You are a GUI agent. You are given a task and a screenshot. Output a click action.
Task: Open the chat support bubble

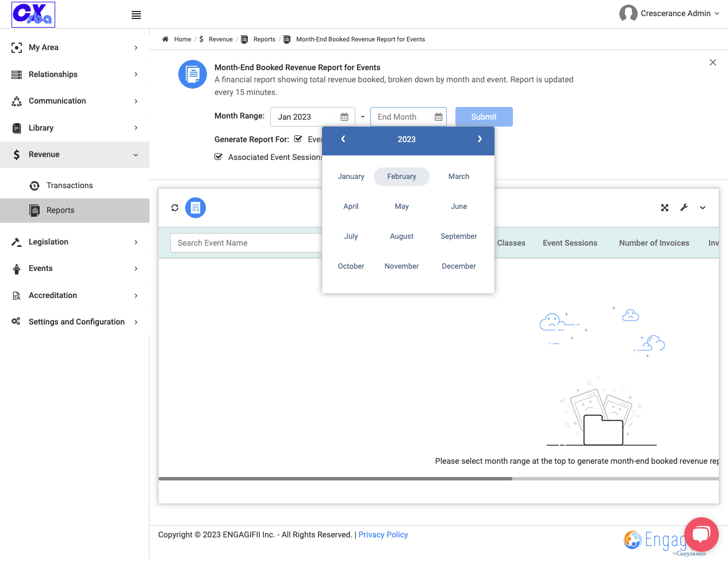pyautogui.click(x=701, y=535)
